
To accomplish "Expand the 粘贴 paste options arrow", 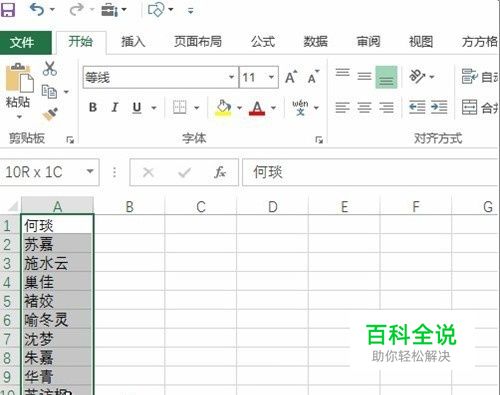I will (19, 117).
